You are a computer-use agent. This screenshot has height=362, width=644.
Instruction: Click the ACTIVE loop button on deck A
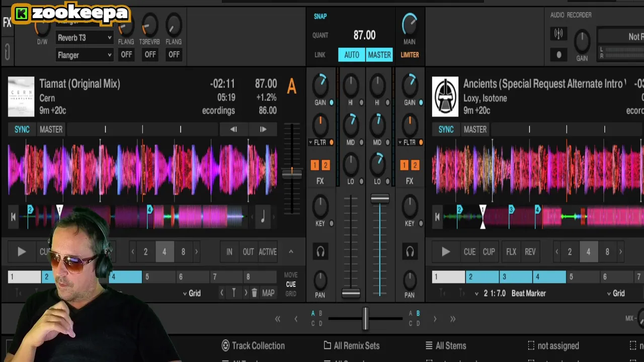click(268, 252)
